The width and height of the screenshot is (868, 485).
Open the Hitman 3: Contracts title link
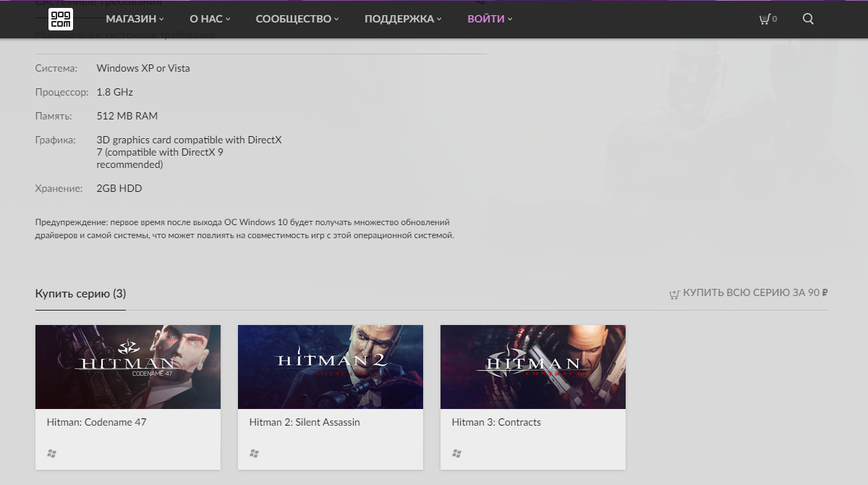tap(496, 422)
